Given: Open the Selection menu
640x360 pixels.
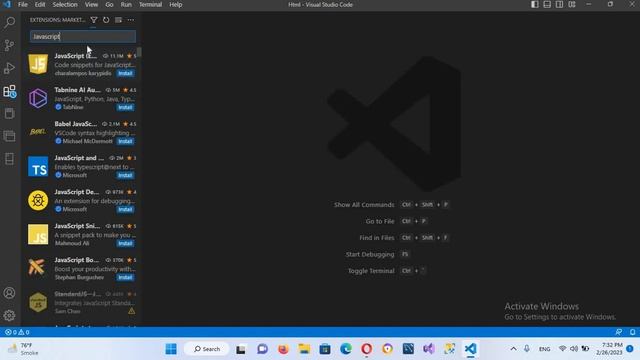Looking at the screenshot, I should (x=65, y=4).
